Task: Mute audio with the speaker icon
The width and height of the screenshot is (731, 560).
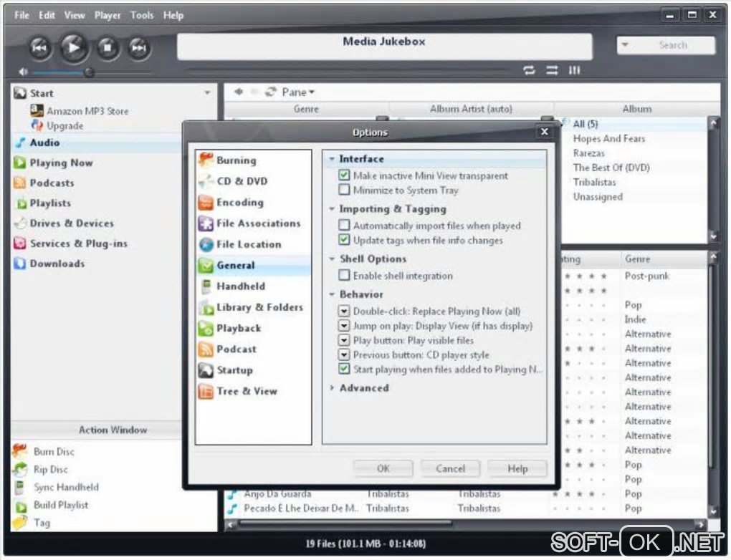Action: pyautogui.click(x=23, y=72)
